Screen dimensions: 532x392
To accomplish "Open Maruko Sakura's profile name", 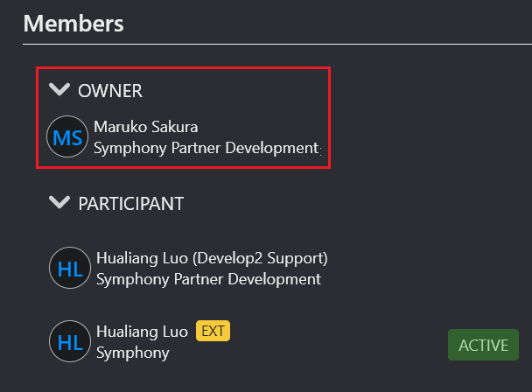I will click(145, 127).
